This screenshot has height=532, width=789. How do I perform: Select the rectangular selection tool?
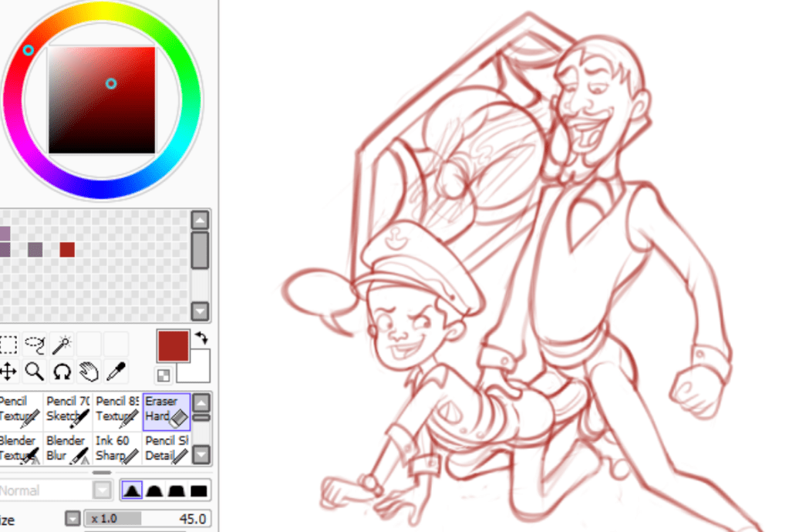[8, 345]
